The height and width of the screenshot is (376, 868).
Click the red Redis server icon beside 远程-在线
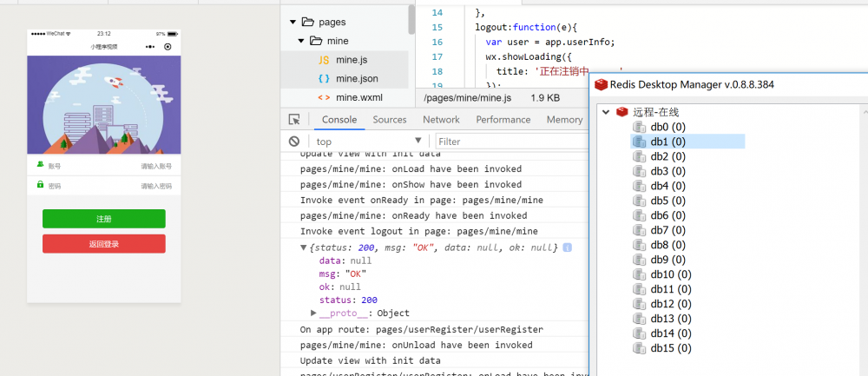coord(622,112)
